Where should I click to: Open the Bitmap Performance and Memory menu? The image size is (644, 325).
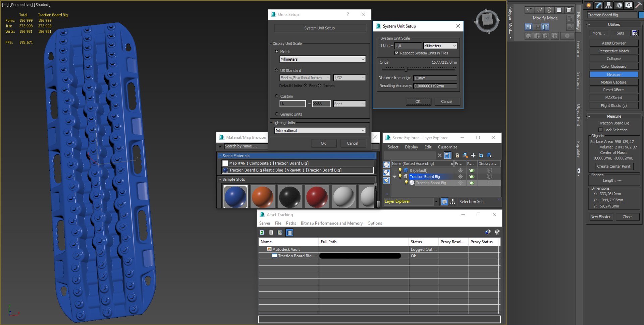click(331, 223)
